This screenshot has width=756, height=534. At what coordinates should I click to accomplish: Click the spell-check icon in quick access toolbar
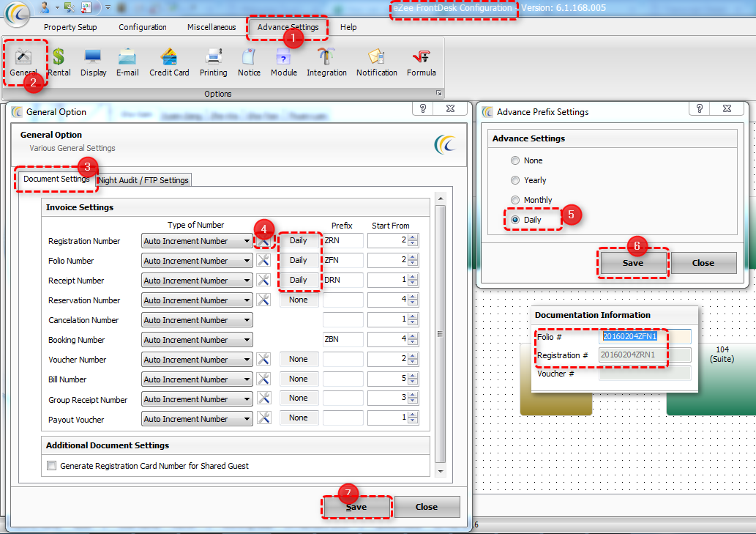tap(86, 7)
